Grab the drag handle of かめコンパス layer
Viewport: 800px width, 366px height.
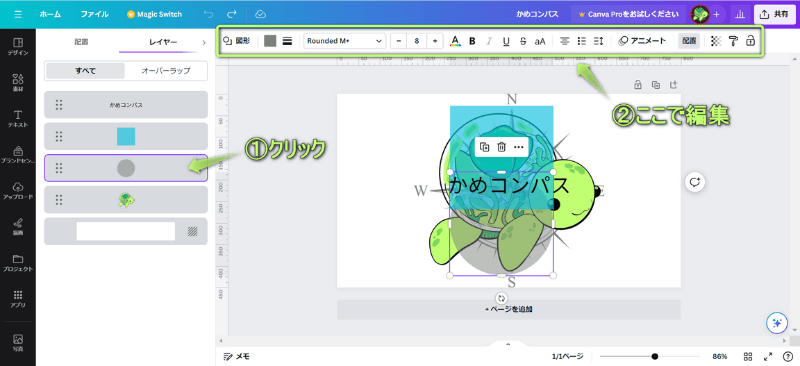click(59, 105)
